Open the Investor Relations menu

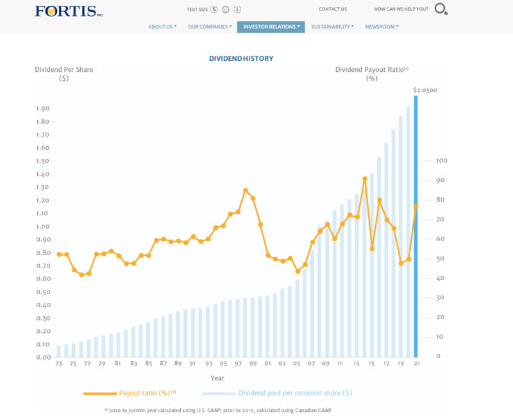[271, 27]
